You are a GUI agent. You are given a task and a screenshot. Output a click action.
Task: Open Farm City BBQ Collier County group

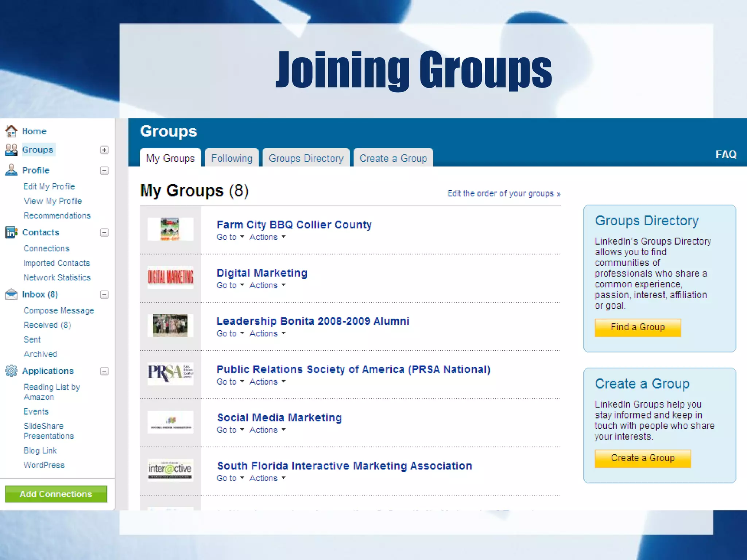tap(294, 225)
